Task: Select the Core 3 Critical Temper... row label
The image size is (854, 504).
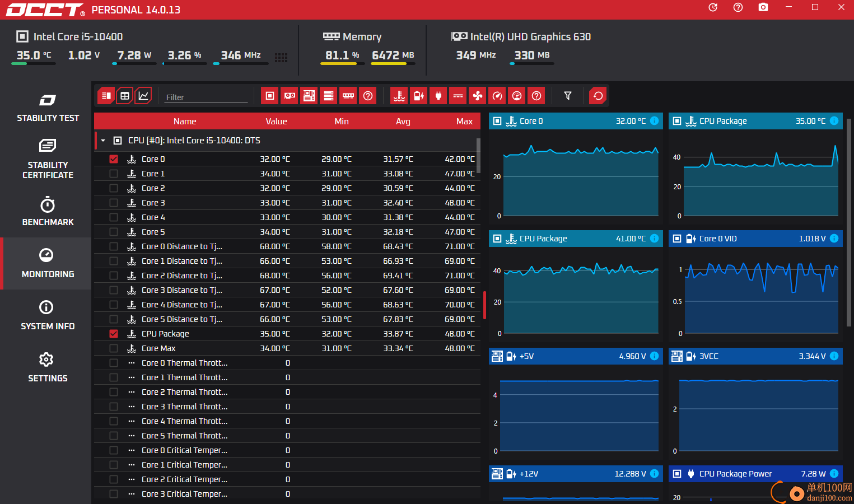Action: [184, 494]
